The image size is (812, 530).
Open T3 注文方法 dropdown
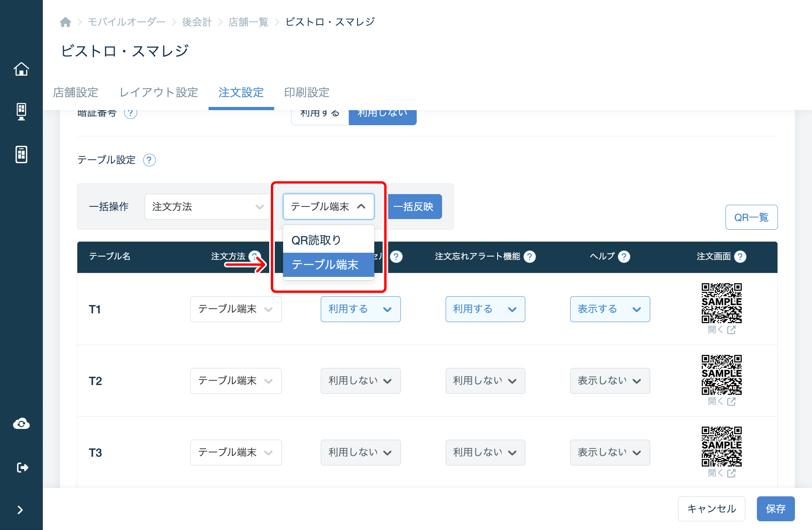coord(236,452)
